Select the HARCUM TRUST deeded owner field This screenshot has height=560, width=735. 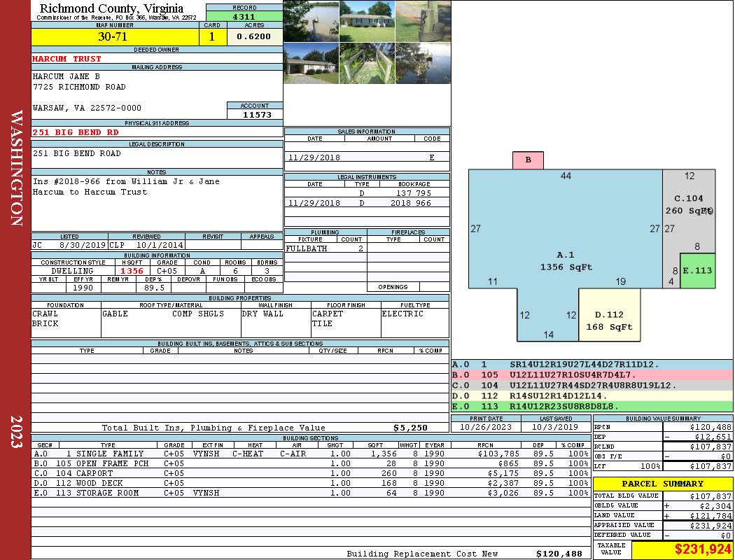pos(157,59)
